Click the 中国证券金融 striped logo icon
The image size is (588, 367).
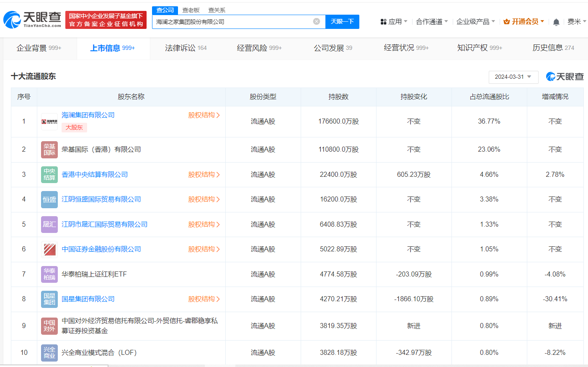pos(49,249)
